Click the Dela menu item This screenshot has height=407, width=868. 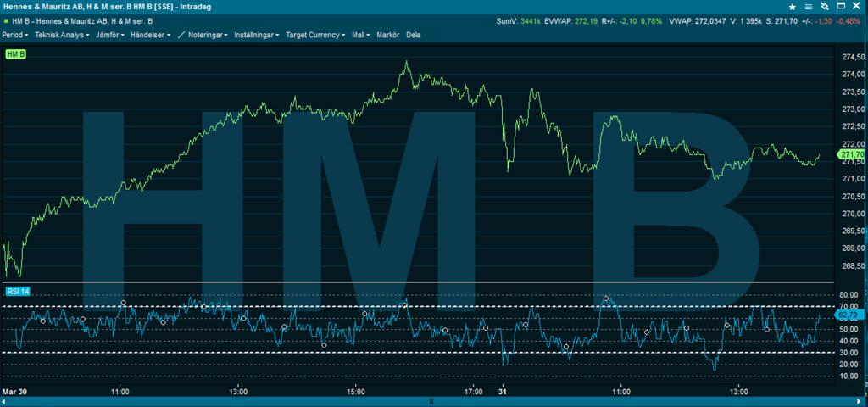point(414,35)
